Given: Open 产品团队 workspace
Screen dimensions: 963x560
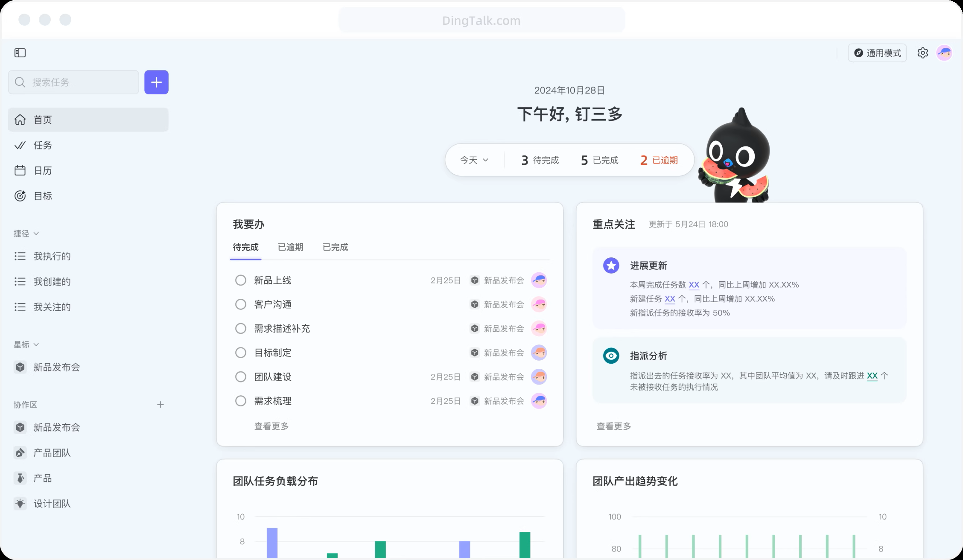Looking at the screenshot, I should (88, 452).
